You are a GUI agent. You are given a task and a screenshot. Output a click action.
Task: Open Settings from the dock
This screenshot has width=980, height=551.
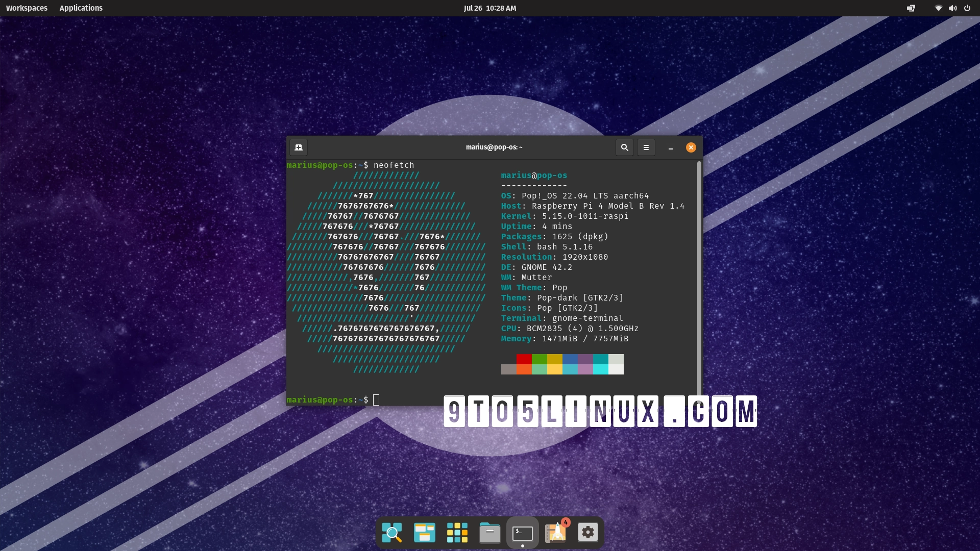(x=587, y=532)
